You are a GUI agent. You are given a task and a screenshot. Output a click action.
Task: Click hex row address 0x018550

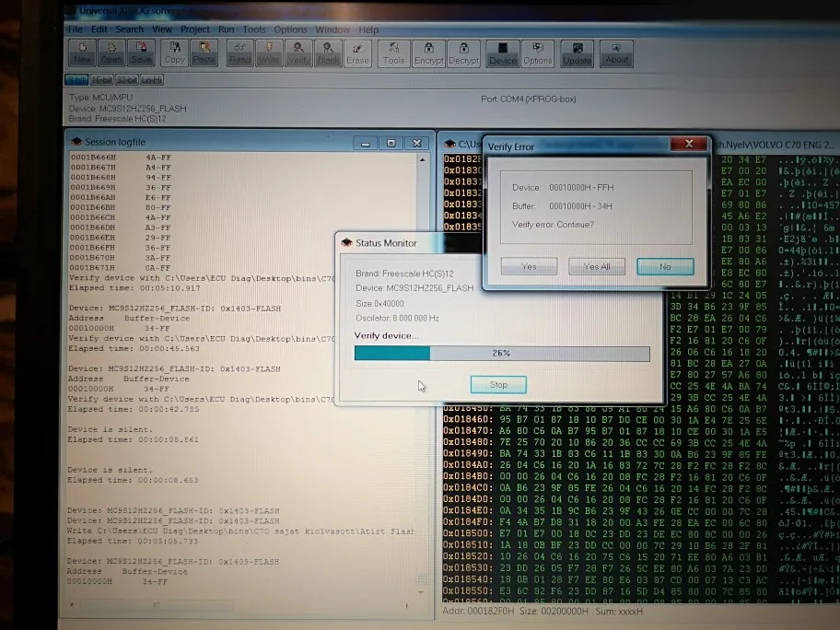coord(468,590)
